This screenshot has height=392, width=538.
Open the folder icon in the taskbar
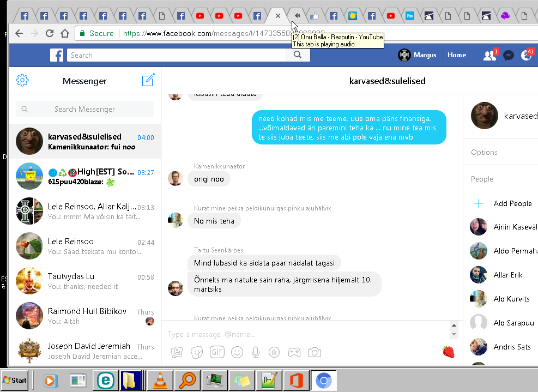131,381
